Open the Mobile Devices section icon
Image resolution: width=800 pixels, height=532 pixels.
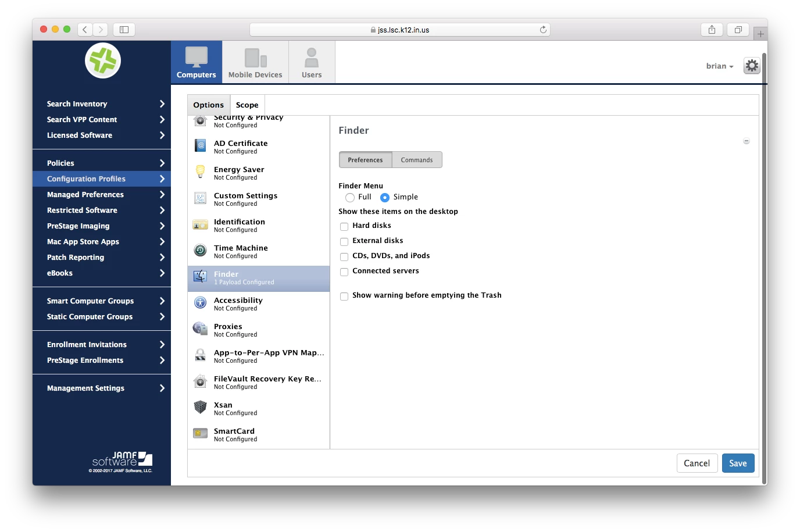point(255,58)
